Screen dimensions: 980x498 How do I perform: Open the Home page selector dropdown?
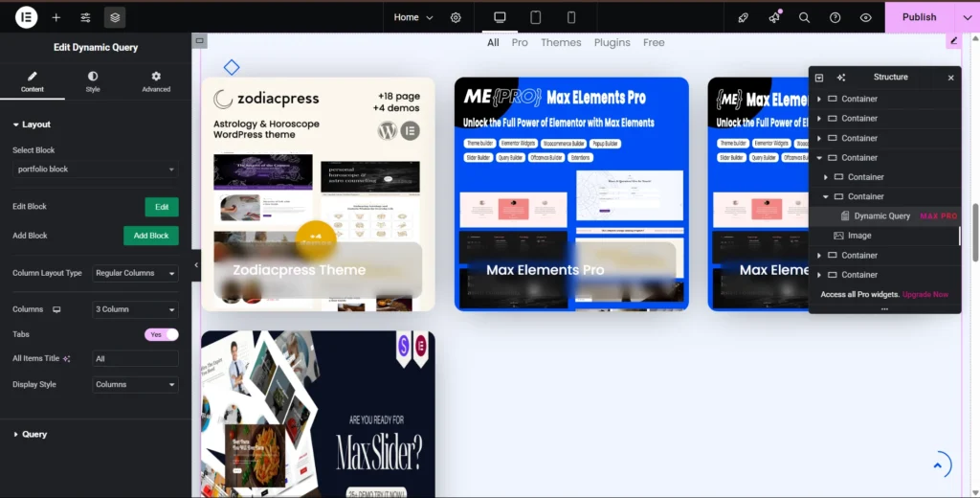pyautogui.click(x=413, y=17)
